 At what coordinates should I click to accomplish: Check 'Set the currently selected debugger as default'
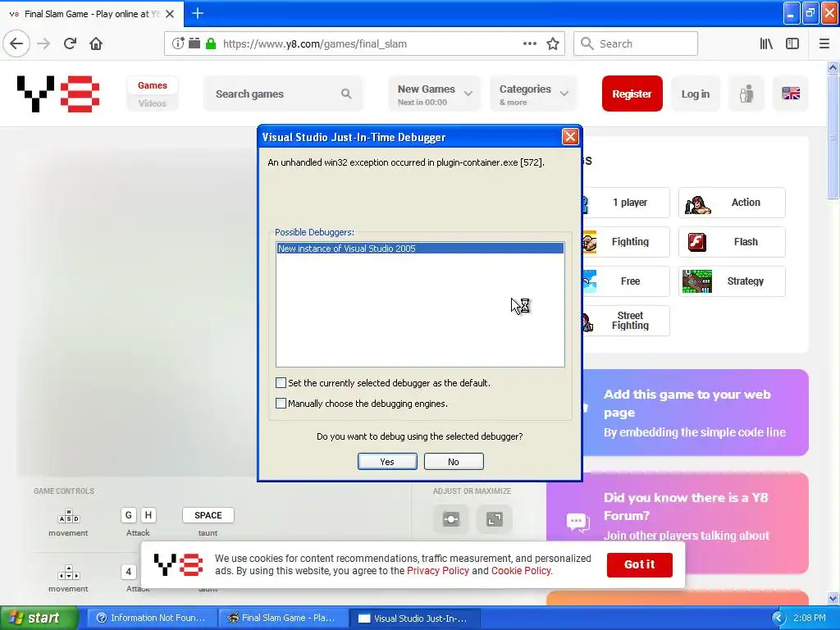coord(281,382)
